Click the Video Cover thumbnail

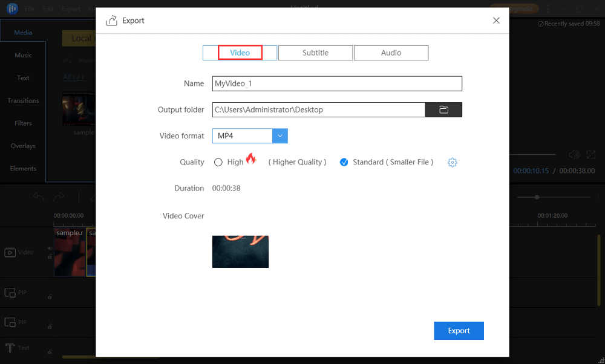point(240,252)
